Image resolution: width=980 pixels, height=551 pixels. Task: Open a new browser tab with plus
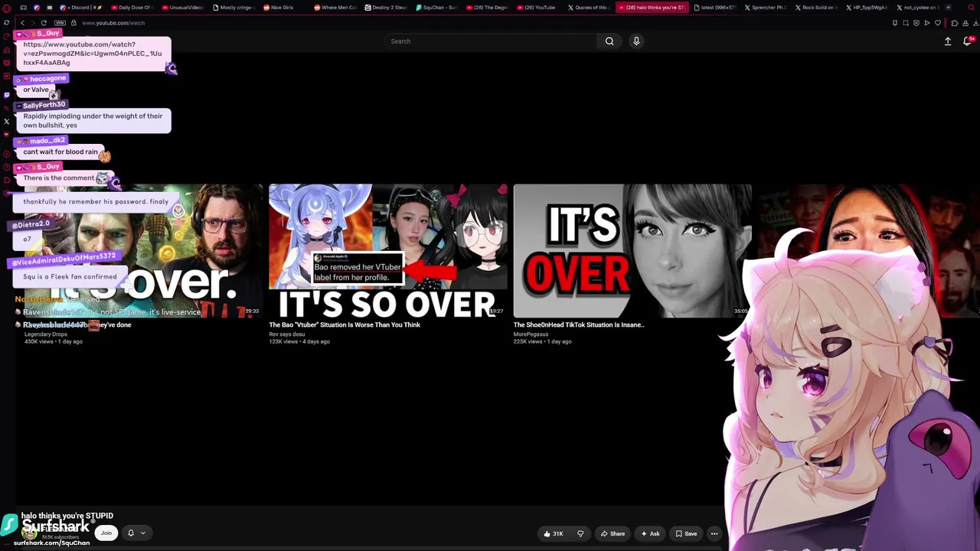tap(949, 8)
